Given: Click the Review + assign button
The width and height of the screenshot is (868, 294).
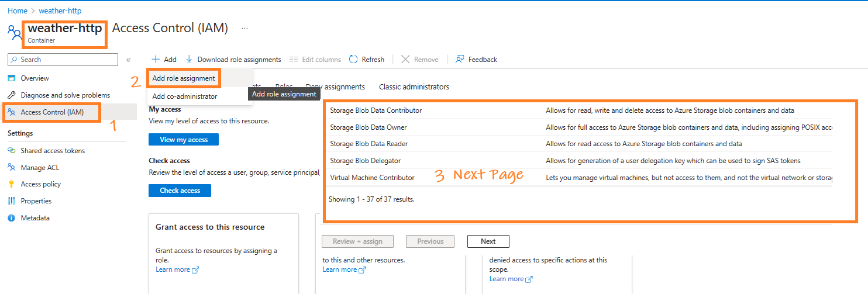Looking at the screenshot, I should (357, 241).
